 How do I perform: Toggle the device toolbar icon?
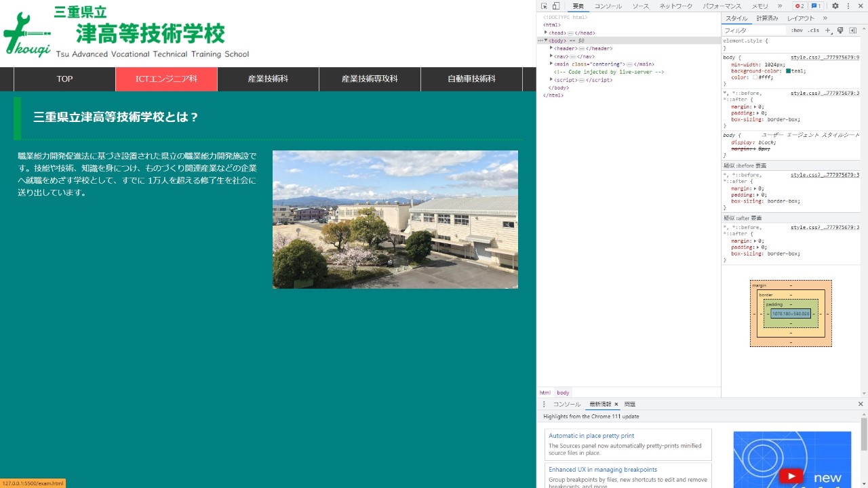click(555, 6)
